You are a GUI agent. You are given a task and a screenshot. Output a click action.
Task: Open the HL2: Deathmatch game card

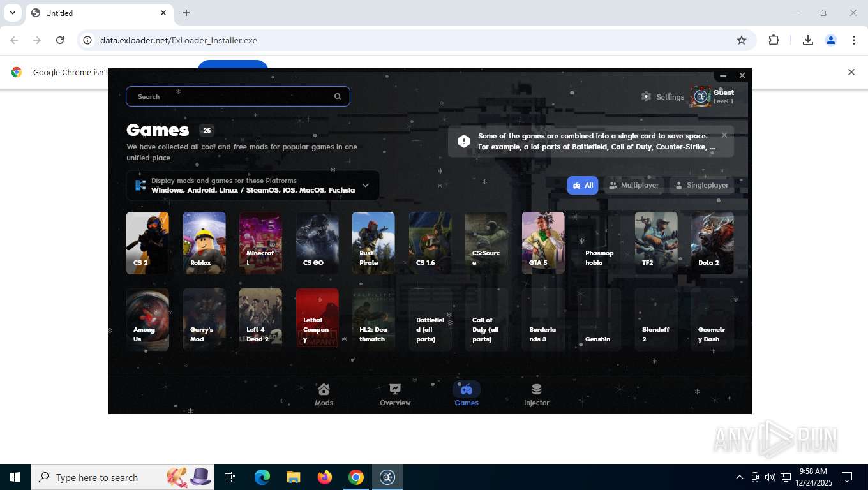(x=373, y=319)
